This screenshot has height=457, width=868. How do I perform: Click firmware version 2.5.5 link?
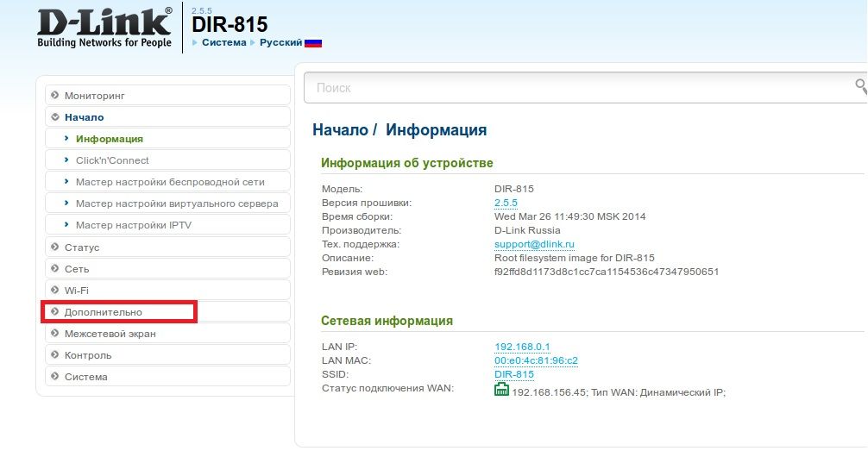506,203
